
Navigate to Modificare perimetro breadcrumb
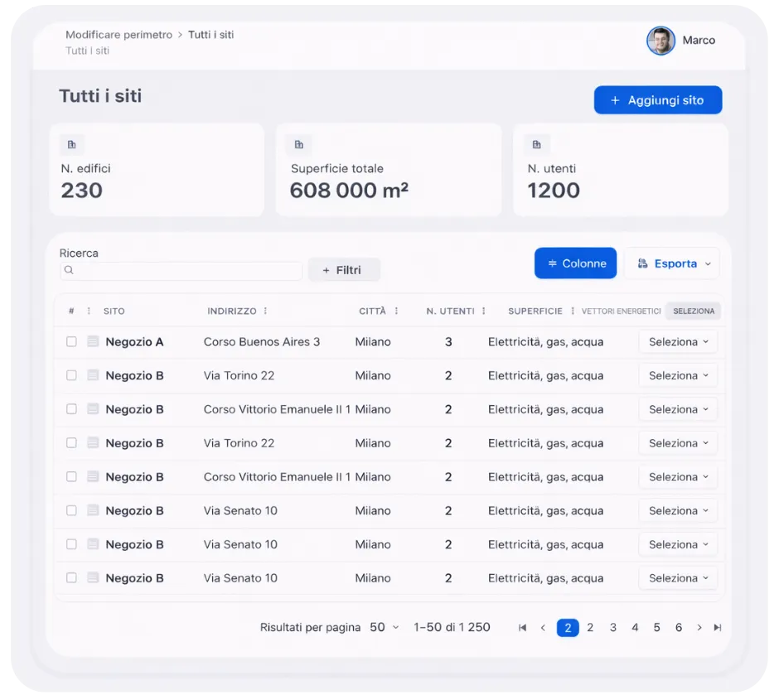coord(119,35)
